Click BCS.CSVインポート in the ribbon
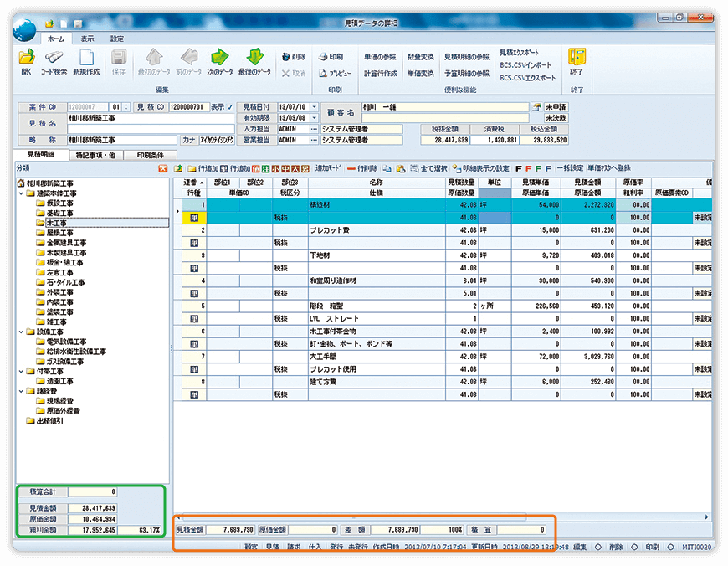This screenshot has height=566, width=728. pyautogui.click(x=525, y=65)
